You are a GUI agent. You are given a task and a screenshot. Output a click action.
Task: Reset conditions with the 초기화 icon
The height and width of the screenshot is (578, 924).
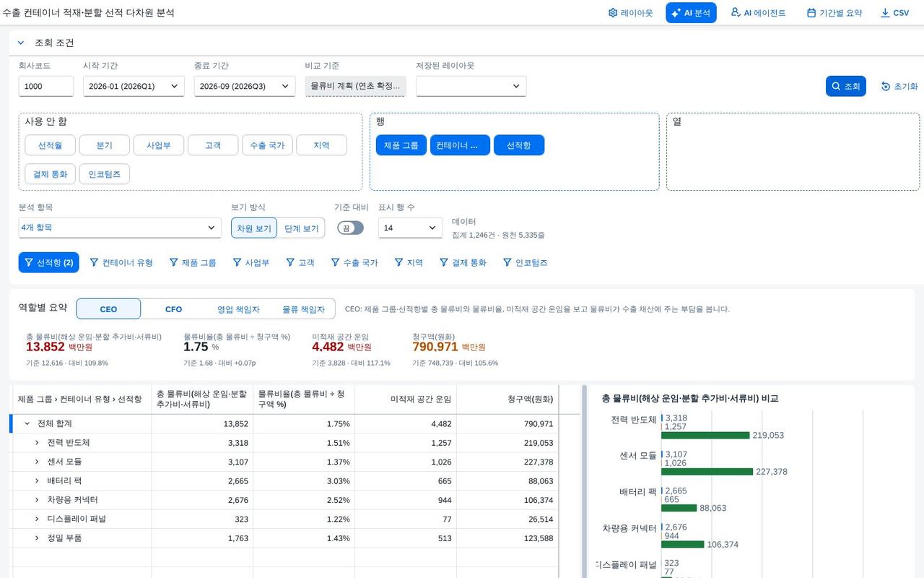pyautogui.click(x=886, y=86)
